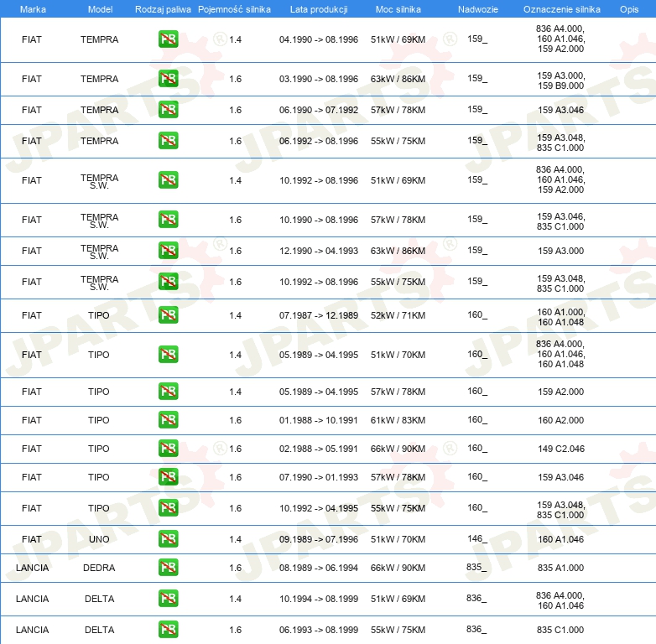Viewport: 656px width, 644px height.
Task: Click fuel icon in Tipo 52kW / 71KM row
Action: click(168, 315)
